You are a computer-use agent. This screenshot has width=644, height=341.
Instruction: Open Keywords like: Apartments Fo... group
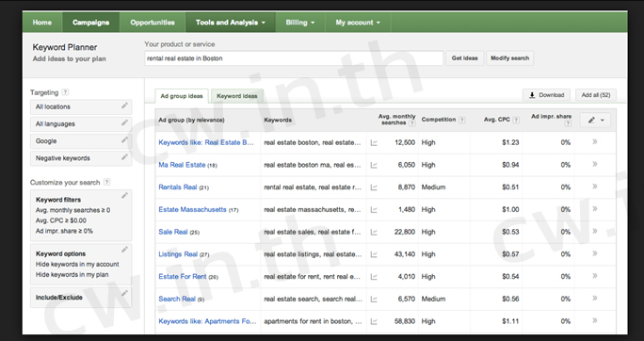pyautogui.click(x=207, y=321)
